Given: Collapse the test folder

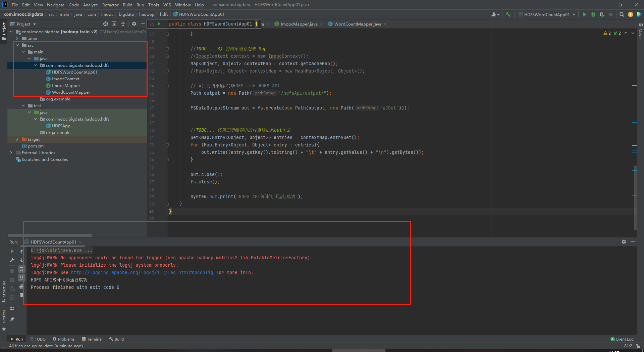Looking at the screenshot, I should [x=23, y=105].
